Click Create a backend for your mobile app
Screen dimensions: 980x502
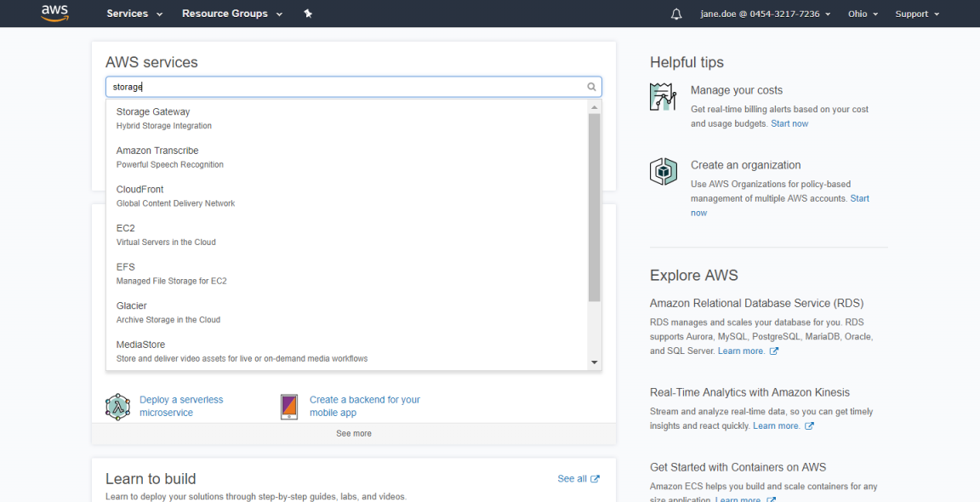365,407
